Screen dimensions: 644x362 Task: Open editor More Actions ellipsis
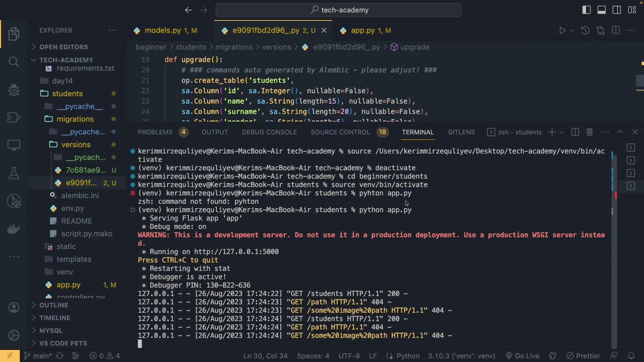pyautogui.click(x=631, y=31)
